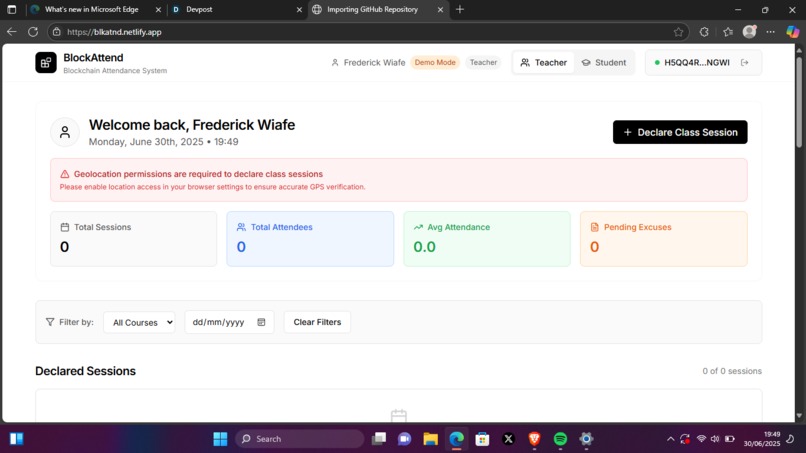Switch to Teacher view
Screen dimensions: 806x453
(543, 63)
